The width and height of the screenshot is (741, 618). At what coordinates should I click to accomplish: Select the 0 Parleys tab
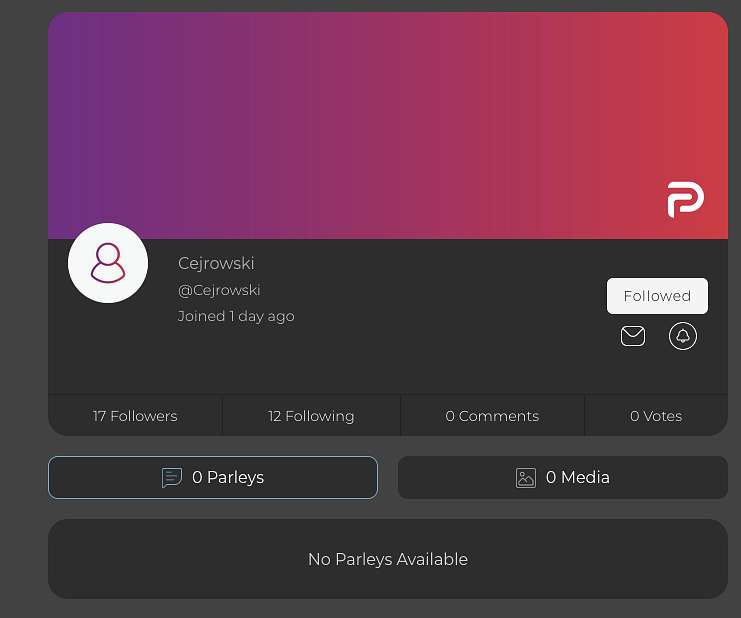213,477
